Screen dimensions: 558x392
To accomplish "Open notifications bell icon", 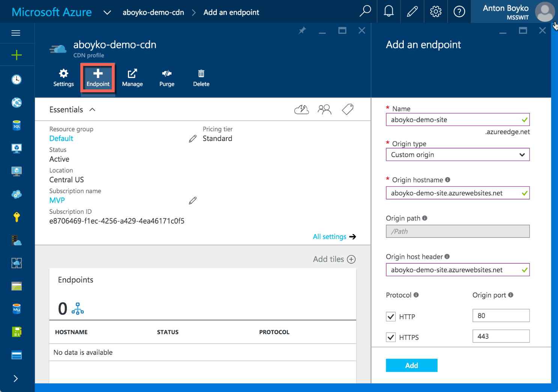I will pyautogui.click(x=389, y=12).
